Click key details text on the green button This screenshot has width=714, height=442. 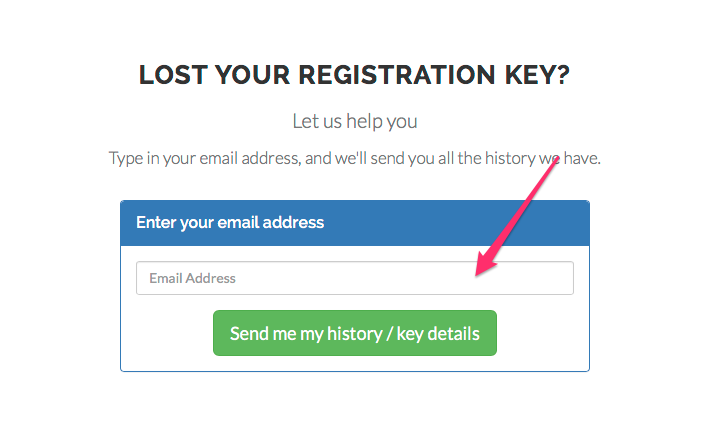pyautogui.click(x=438, y=334)
